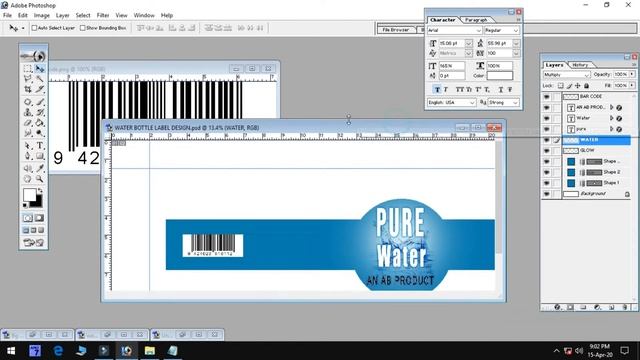Select the Brush tool
This screenshot has height=360, width=640.
point(40,102)
